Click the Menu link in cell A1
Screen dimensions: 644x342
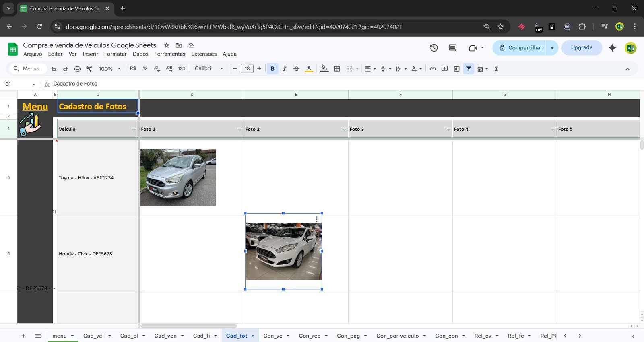(x=35, y=107)
